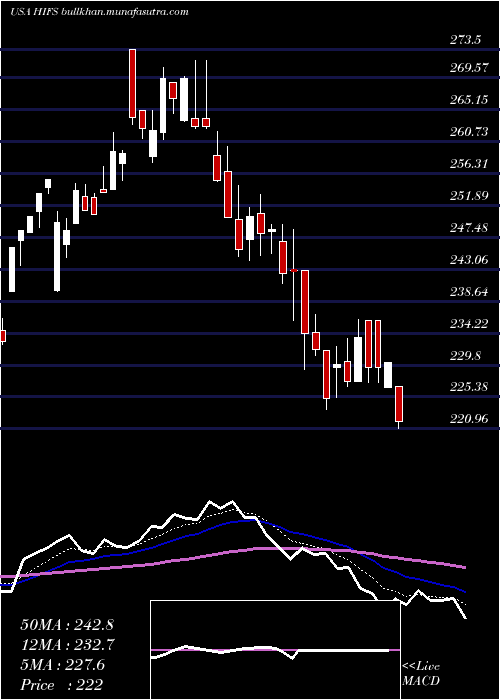
Task: Click the tallest red candlestick at the 273.5 peak
Action: [133, 83]
